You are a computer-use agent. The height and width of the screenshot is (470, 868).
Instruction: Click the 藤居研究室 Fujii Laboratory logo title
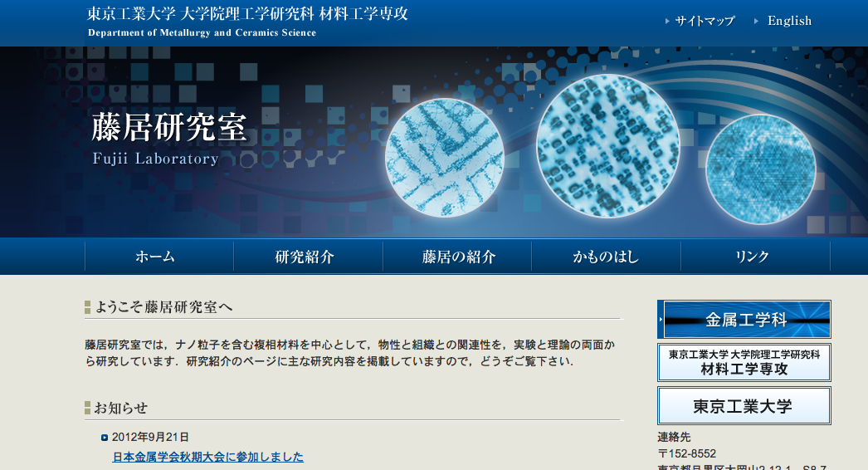click(168, 140)
